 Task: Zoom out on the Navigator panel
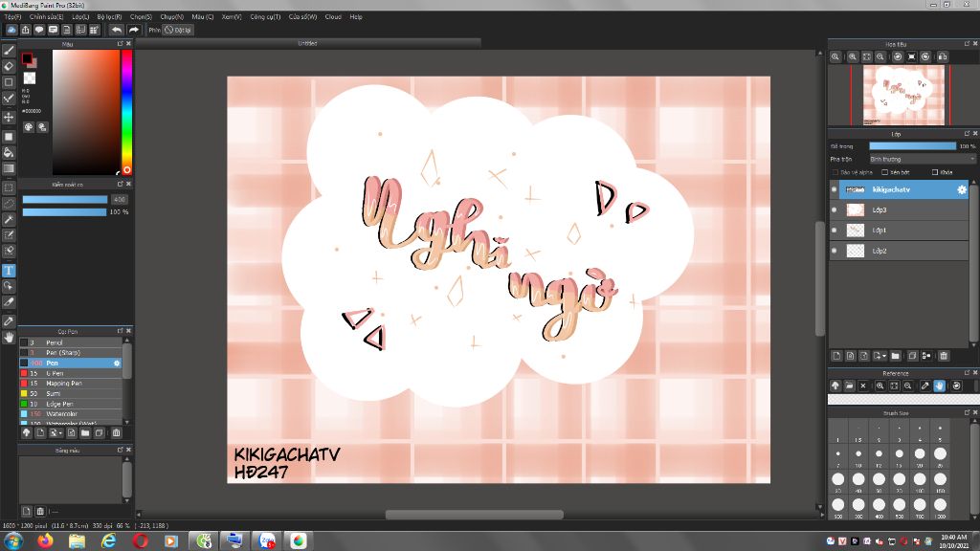[880, 56]
